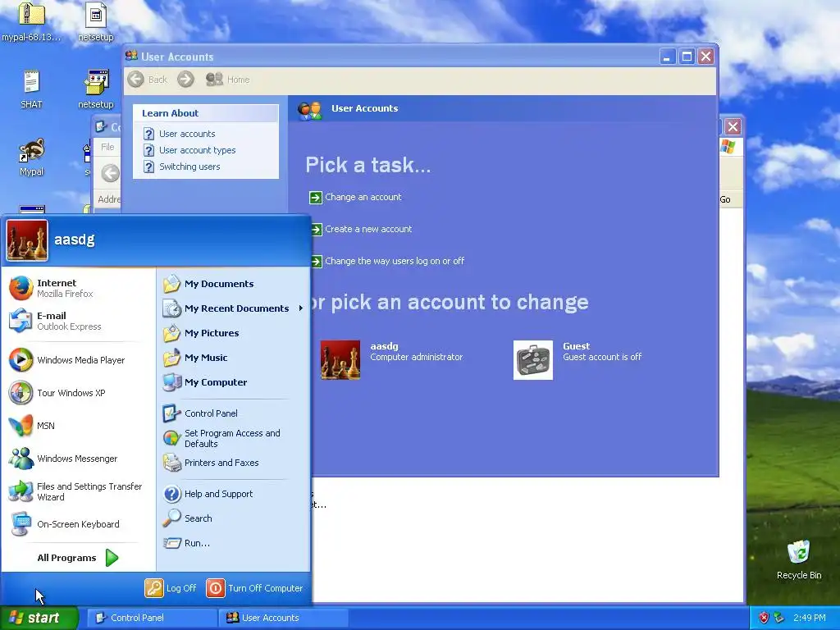Click Turn Off Computer button

[254, 587]
